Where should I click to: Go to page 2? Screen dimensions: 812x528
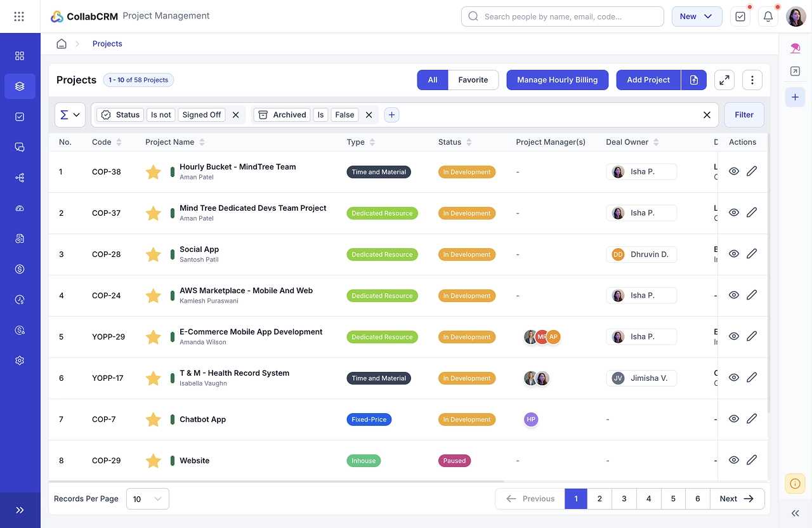point(599,499)
